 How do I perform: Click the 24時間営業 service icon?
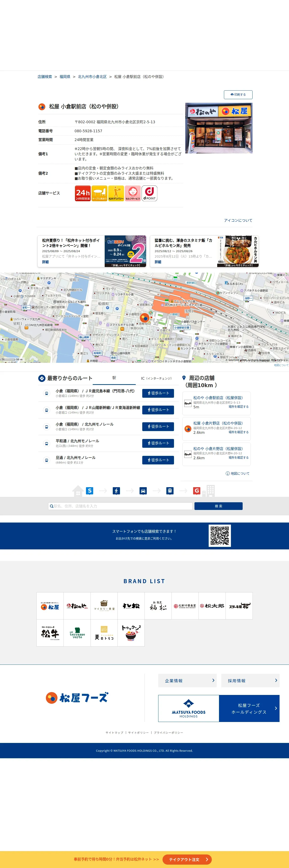pos(82,193)
